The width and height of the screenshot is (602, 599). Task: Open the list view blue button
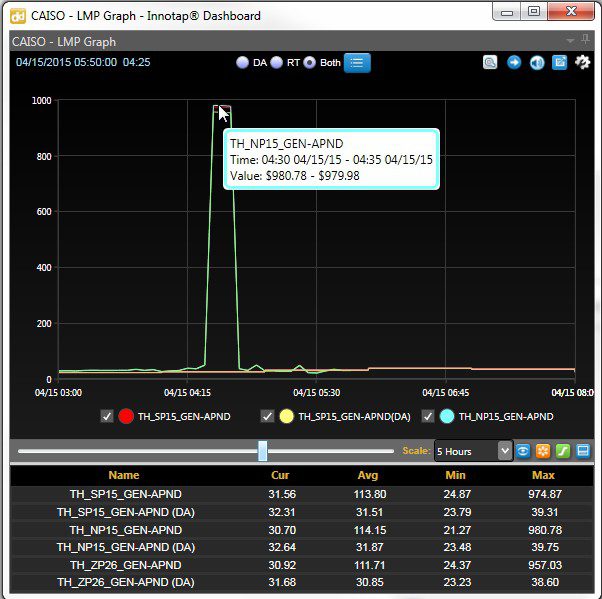(x=357, y=63)
